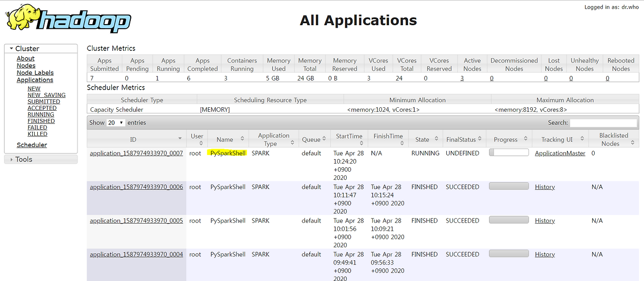This screenshot has width=644, height=281.
Task: Sort table by Queue column
Action: coord(314,139)
